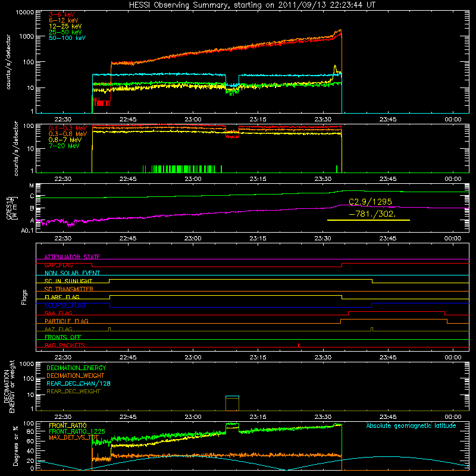The height and width of the screenshot is (476, 476).
Task: Click the REAR_DEC_CHAN/128 legend label
Action: 79,383
